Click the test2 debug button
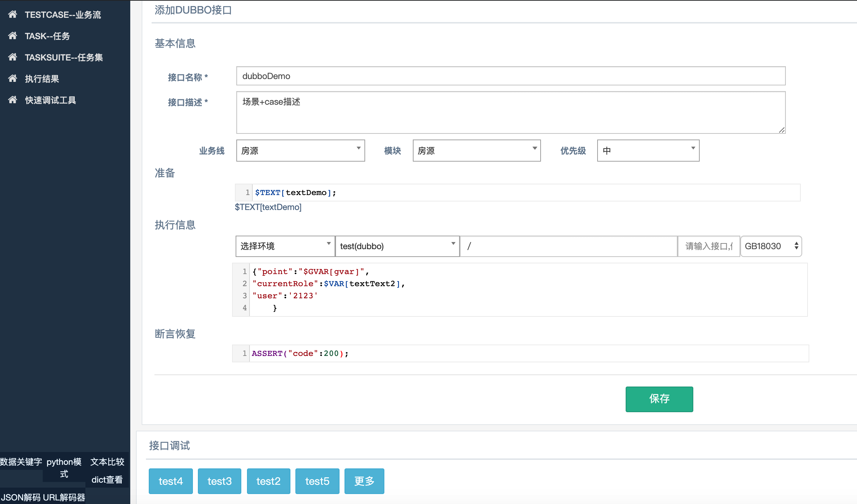Screen dimensions: 857x504 coord(268,481)
